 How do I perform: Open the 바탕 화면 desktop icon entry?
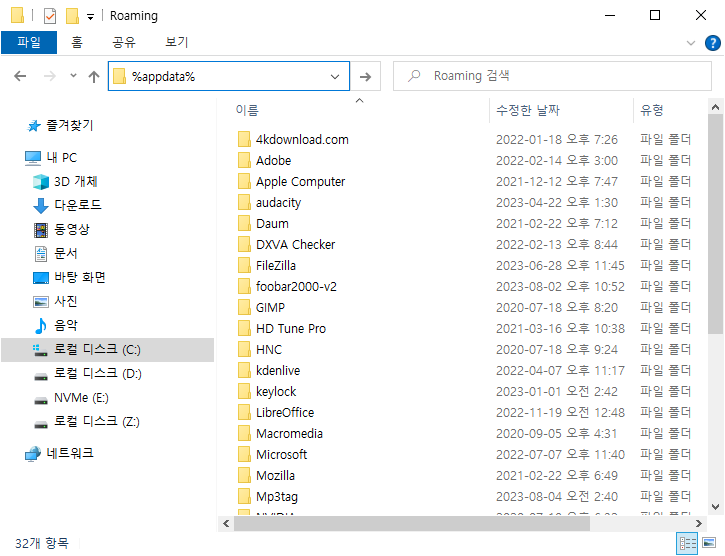pos(41,278)
